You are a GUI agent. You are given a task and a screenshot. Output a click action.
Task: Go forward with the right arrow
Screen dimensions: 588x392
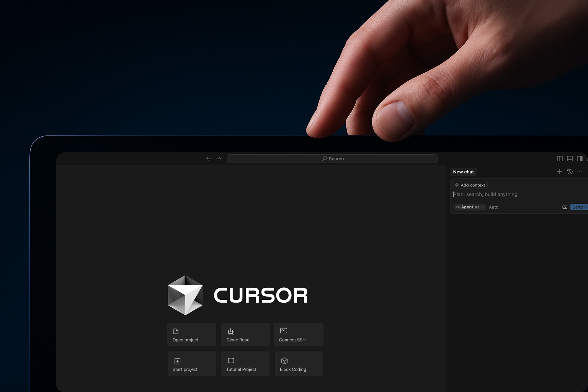pos(219,159)
